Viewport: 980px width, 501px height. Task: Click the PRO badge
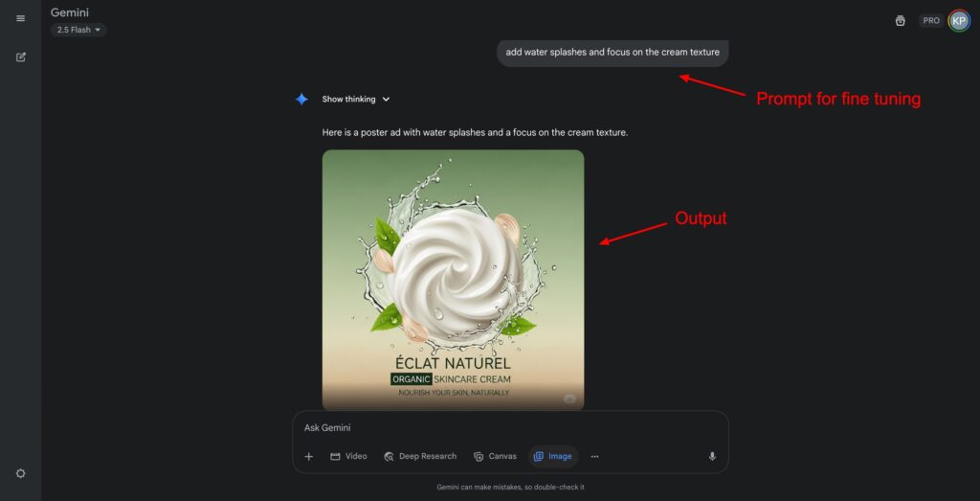931,21
